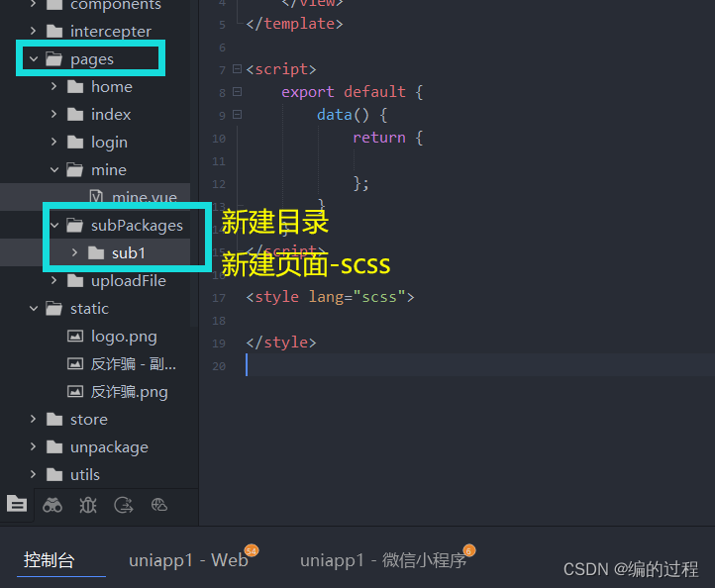Click the 'export default {' code line
The width and height of the screenshot is (715, 588).
[352, 92]
